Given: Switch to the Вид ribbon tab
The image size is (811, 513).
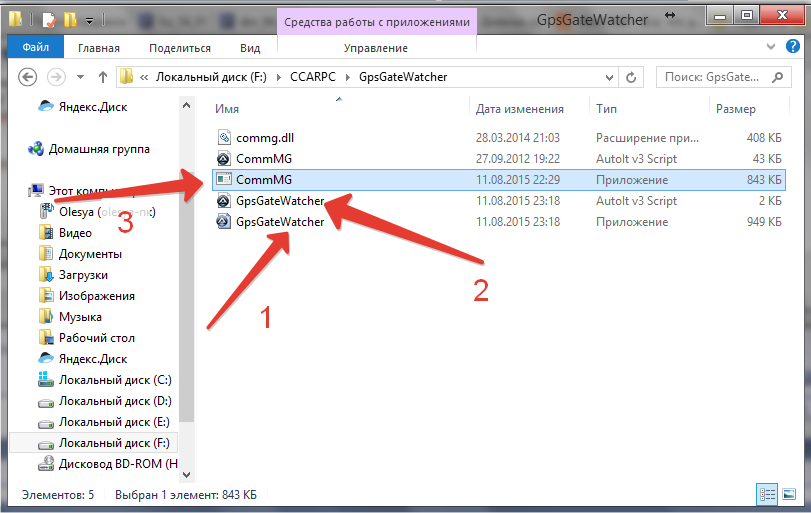Looking at the screenshot, I should coord(250,48).
